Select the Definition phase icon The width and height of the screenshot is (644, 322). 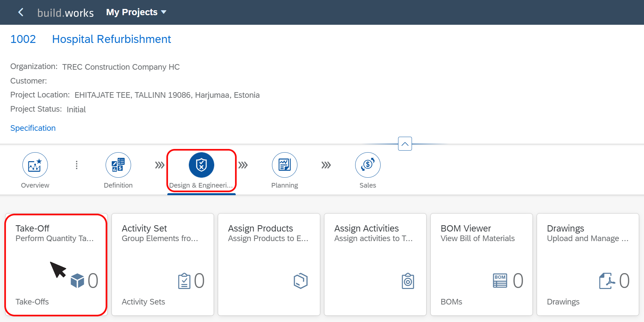click(118, 165)
